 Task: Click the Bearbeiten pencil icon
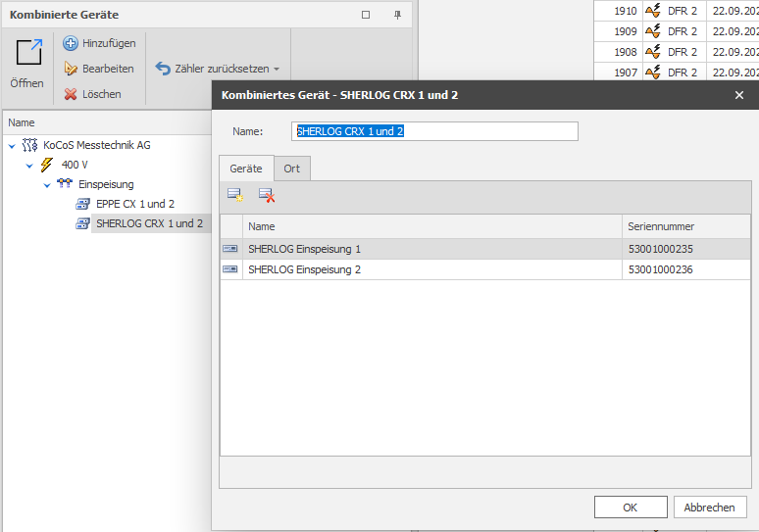[x=71, y=69]
